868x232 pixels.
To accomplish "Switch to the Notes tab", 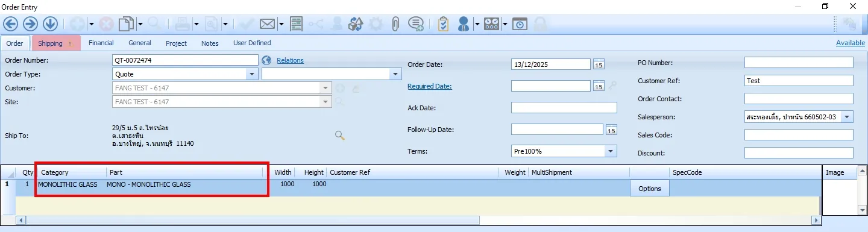I will [x=210, y=43].
